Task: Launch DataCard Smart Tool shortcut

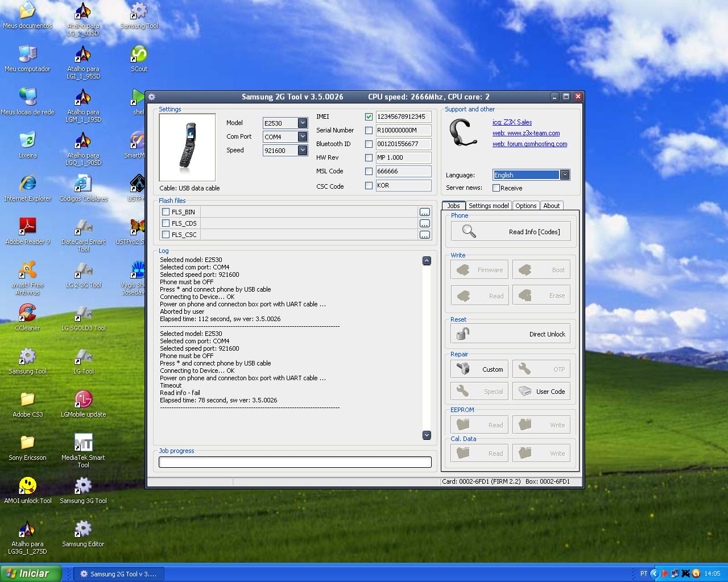Action: pos(83,235)
